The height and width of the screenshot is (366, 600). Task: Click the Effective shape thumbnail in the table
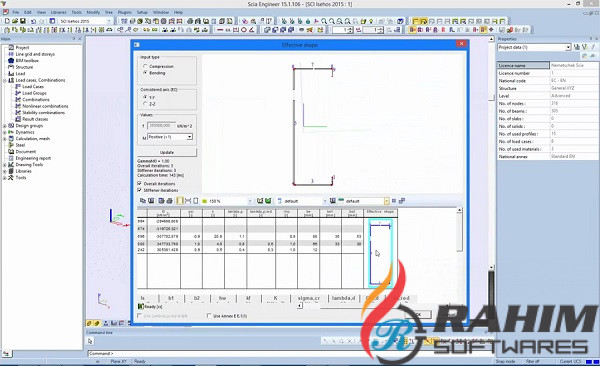pos(380,253)
